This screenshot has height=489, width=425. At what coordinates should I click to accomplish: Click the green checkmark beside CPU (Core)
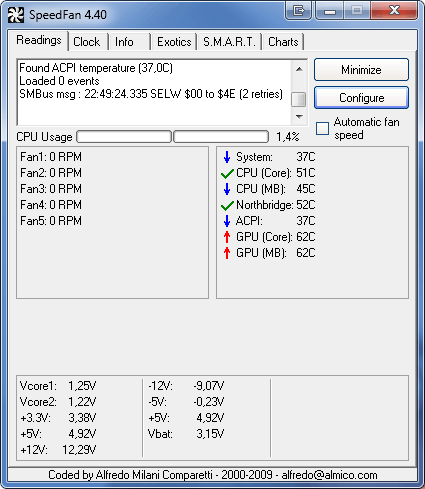(227, 173)
